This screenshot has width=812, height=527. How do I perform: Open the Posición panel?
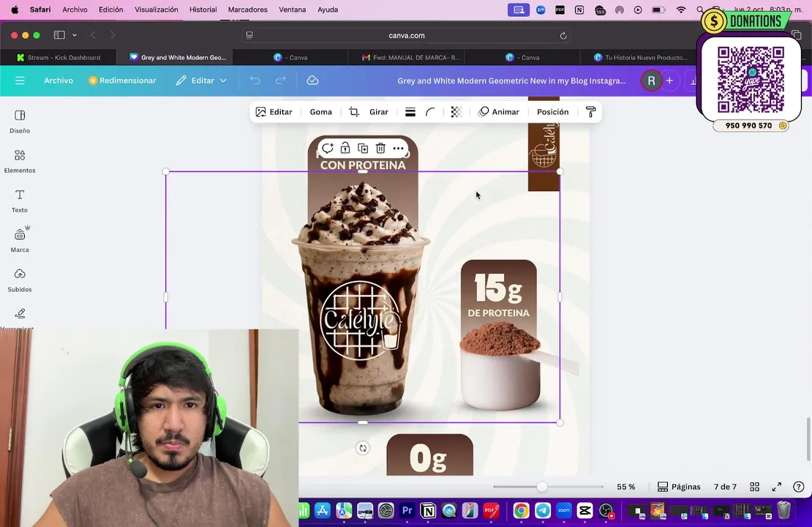(552, 112)
